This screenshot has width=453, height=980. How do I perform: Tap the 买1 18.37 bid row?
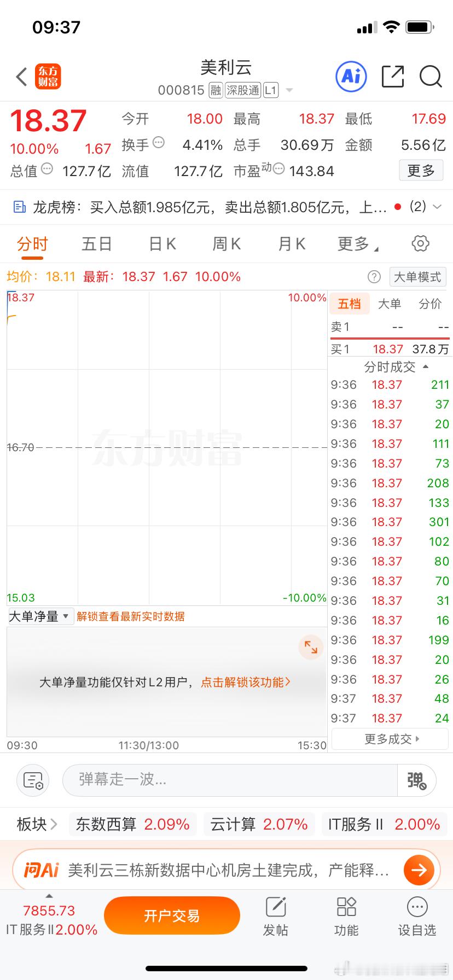tap(390, 349)
